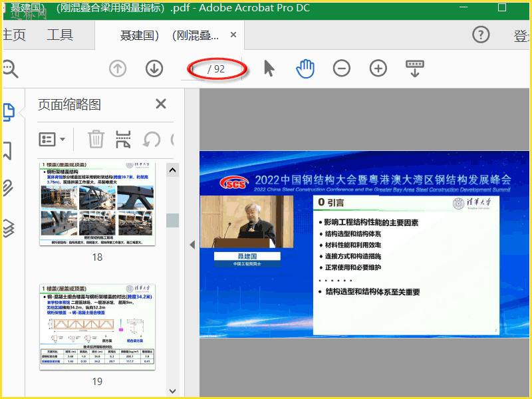532x399 pixels.
Task: Open attachments paperclip icon
Action: [8, 188]
